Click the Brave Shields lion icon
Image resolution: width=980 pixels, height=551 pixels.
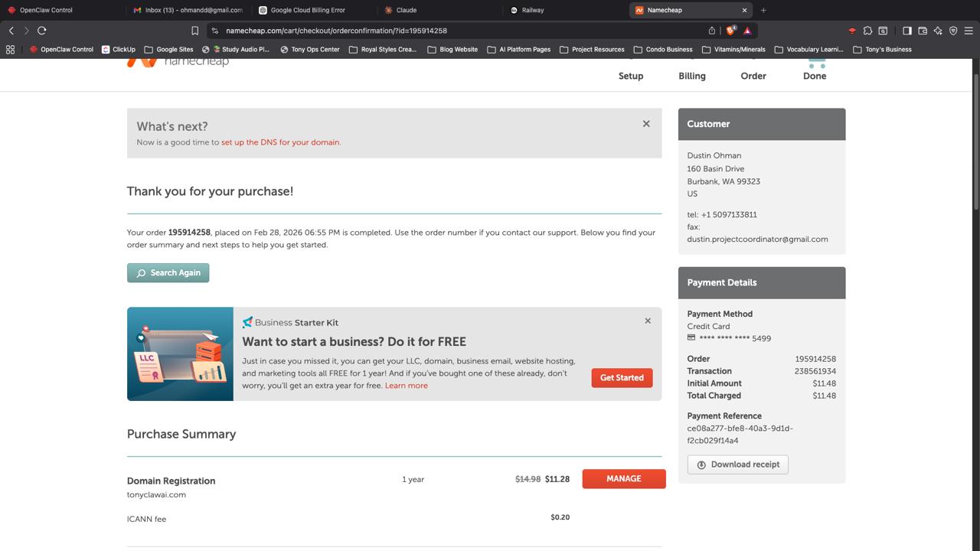click(x=730, y=31)
